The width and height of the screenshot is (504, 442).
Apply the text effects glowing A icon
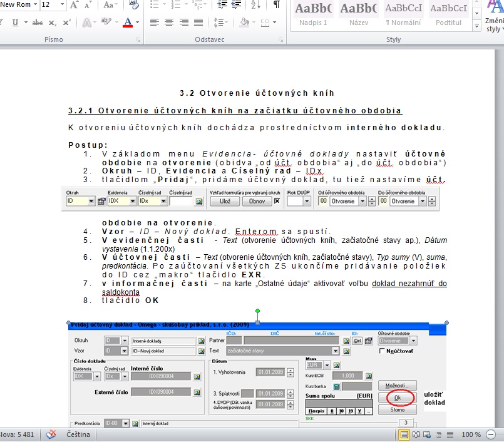coord(87,23)
